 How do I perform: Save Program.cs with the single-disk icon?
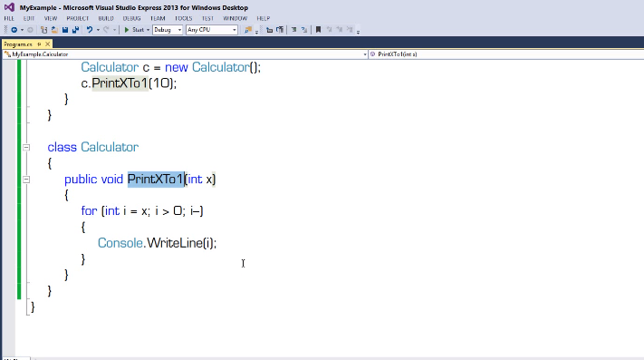(65, 30)
